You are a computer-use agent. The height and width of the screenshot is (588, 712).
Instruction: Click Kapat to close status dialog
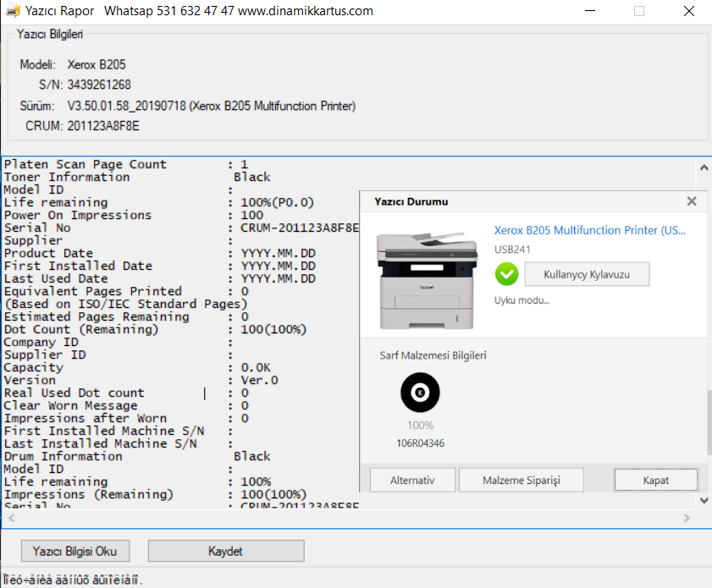(655, 480)
